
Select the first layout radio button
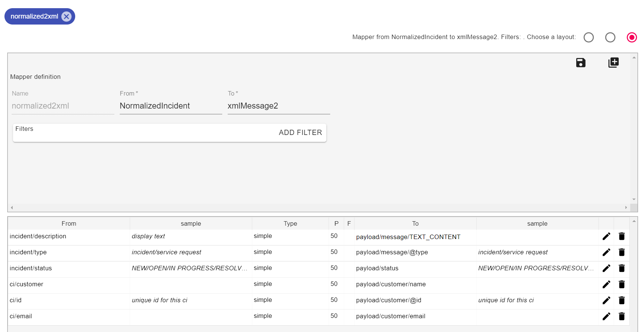pos(589,37)
